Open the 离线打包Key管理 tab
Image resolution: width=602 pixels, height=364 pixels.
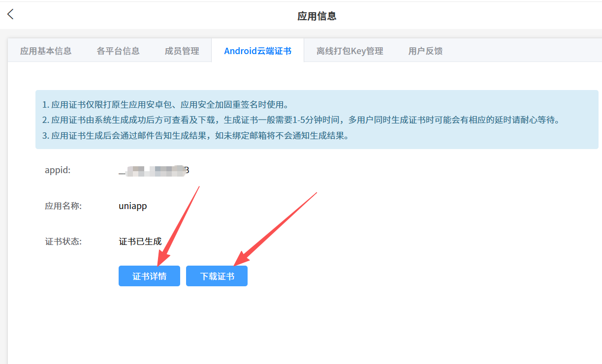349,51
